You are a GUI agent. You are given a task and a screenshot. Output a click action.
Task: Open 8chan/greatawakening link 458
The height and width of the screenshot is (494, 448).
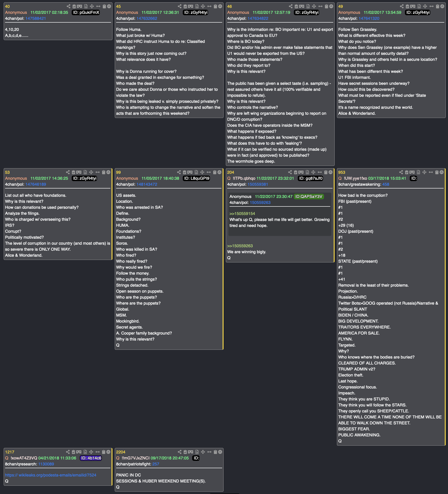pyautogui.click(x=386, y=184)
